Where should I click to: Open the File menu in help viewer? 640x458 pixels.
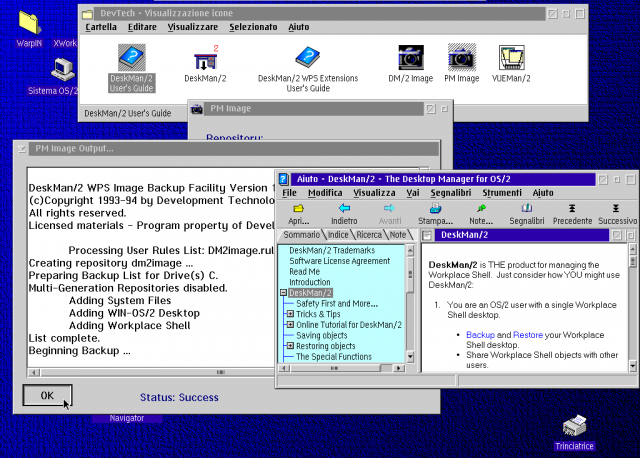coord(289,193)
